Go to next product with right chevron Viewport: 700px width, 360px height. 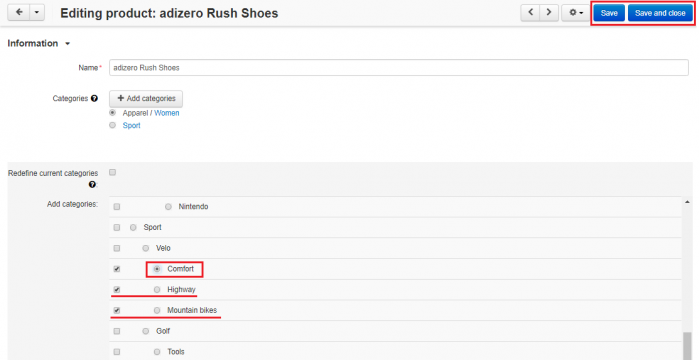pyautogui.click(x=549, y=13)
